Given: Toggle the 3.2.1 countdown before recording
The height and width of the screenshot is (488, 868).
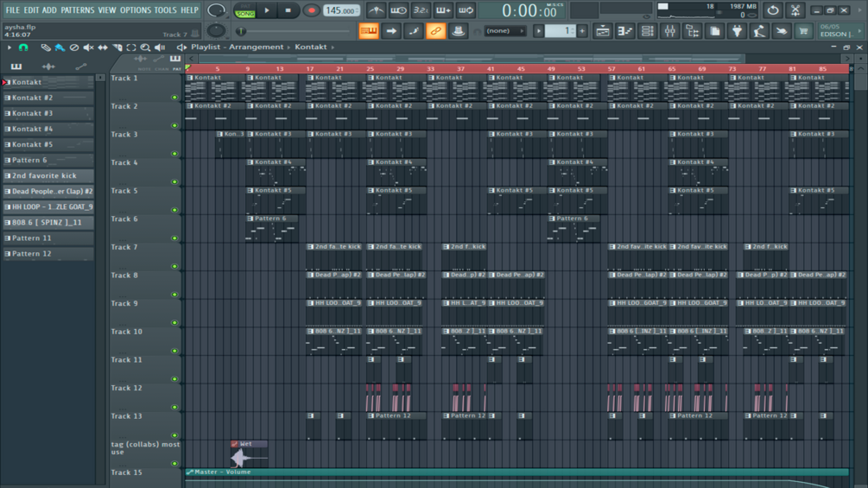Looking at the screenshot, I should pyautogui.click(x=421, y=10).
